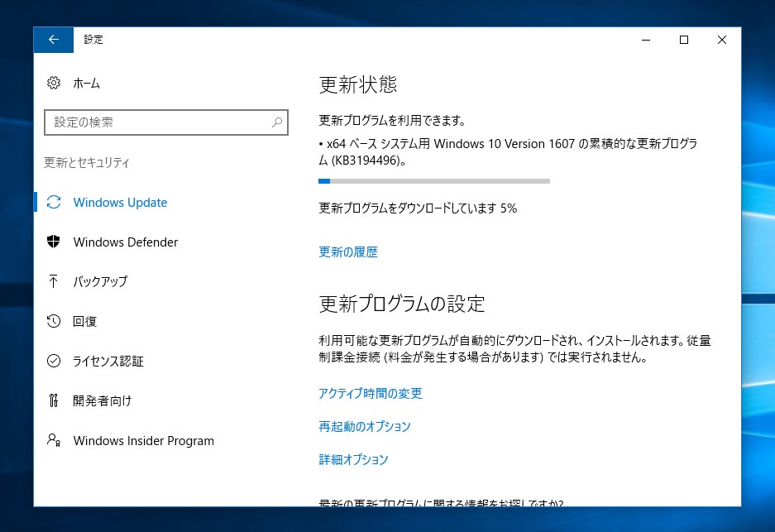Select ライセンス認証 in the sidebar
The image size is (775, 532).
click(x=108, y=361)
